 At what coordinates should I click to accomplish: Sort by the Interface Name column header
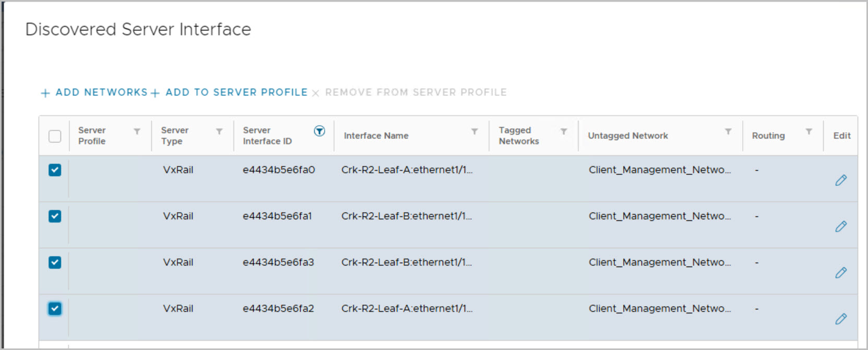click(x=376, y=136)
